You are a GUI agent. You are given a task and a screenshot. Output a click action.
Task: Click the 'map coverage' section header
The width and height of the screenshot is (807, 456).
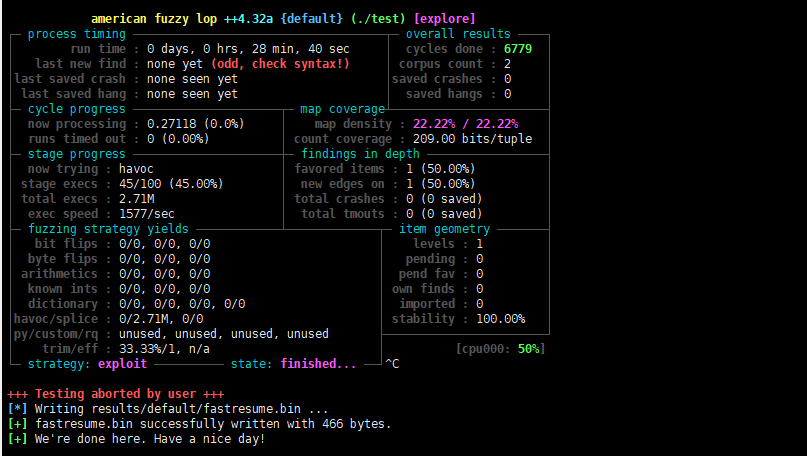343,109
